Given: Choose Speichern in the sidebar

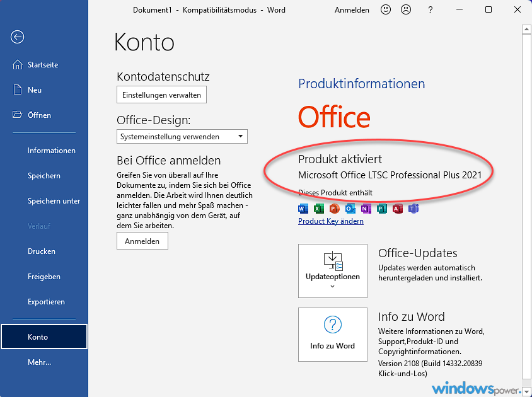Looking at the screenshot, I should tap(44, 176).
